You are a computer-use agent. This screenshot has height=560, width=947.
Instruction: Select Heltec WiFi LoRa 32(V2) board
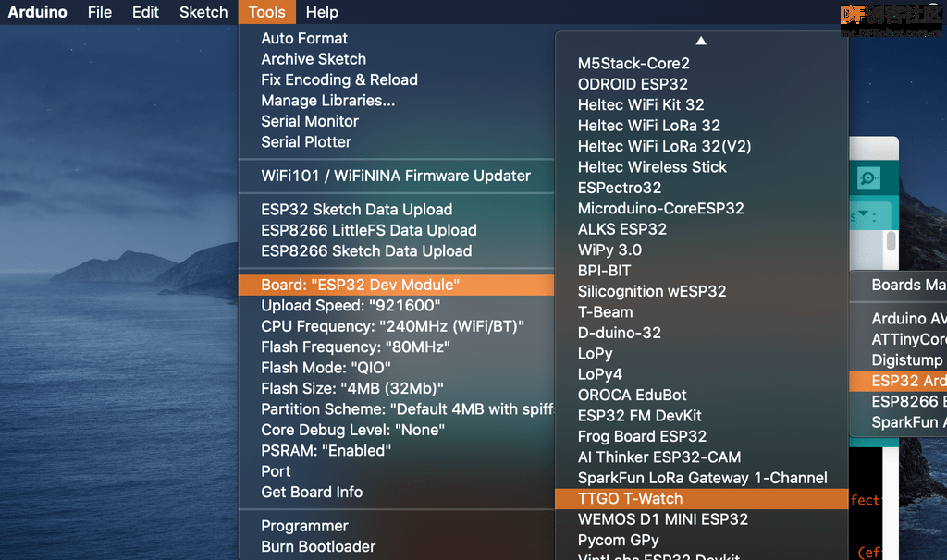(x=702, y=146)
